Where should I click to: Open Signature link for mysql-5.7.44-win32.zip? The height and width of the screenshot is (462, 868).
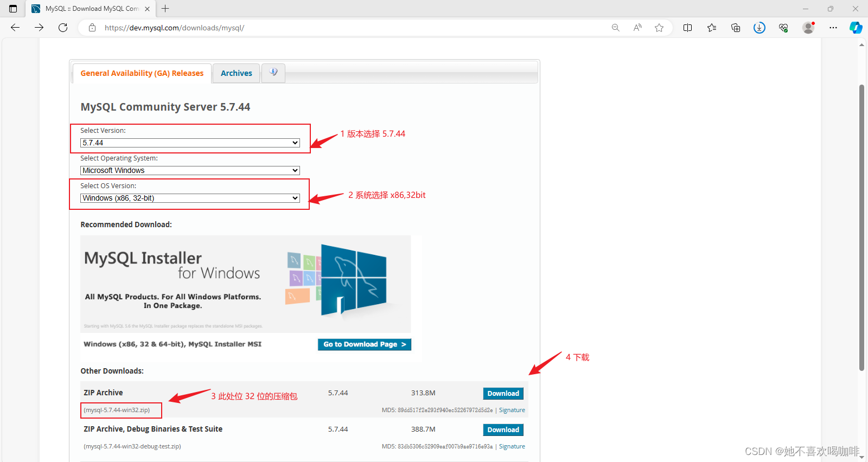coord(512,410)
